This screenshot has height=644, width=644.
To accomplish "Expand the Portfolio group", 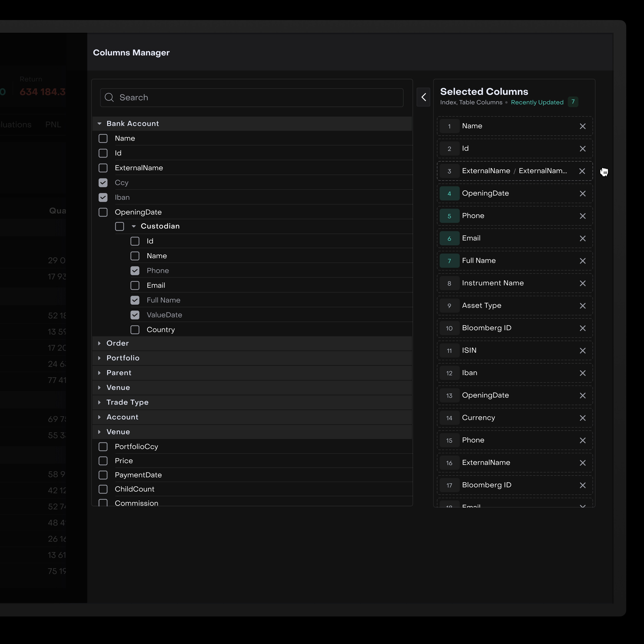I will 99,358.
